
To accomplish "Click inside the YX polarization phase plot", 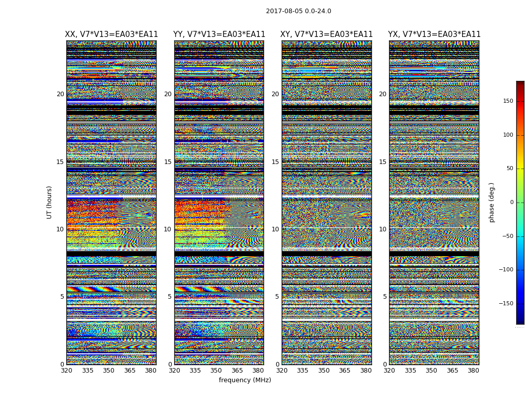I will [434, 202].
